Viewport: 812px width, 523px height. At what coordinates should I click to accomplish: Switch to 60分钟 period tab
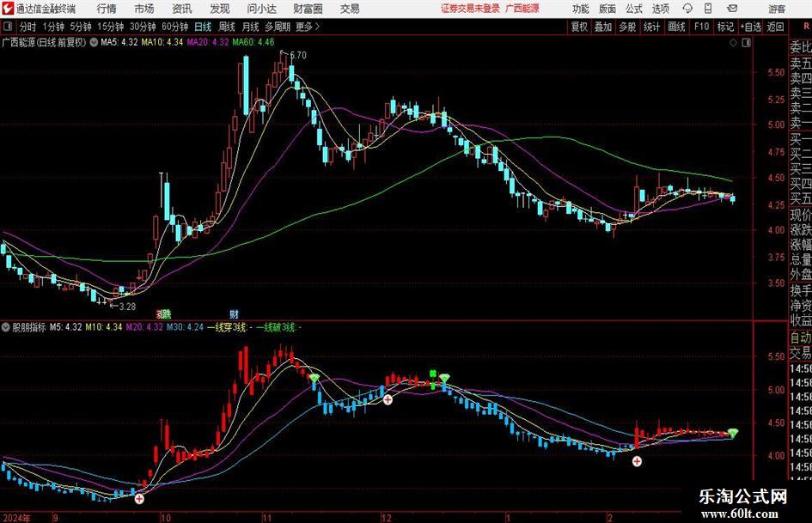175,27
